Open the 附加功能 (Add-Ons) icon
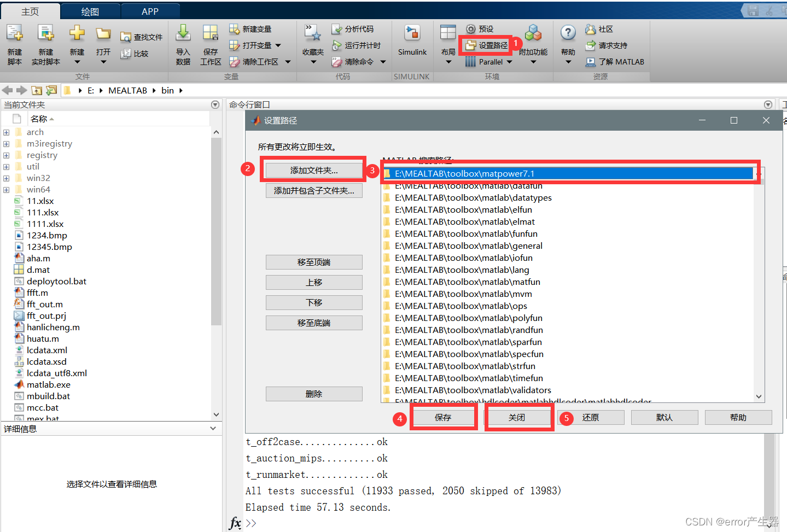The image size is (787, 532). pyautogui.click(x=533, y=38)
